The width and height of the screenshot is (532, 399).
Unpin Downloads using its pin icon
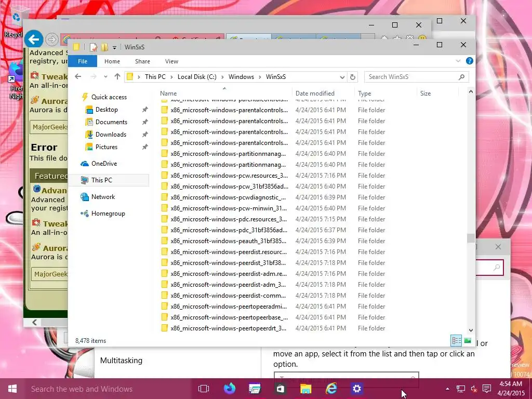point(145,135)
